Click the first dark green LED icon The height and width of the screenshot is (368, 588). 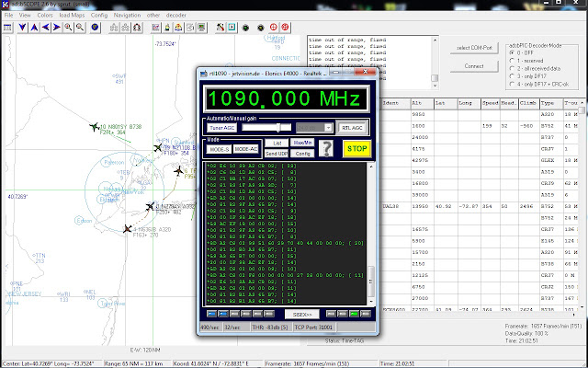pos(245,28)
